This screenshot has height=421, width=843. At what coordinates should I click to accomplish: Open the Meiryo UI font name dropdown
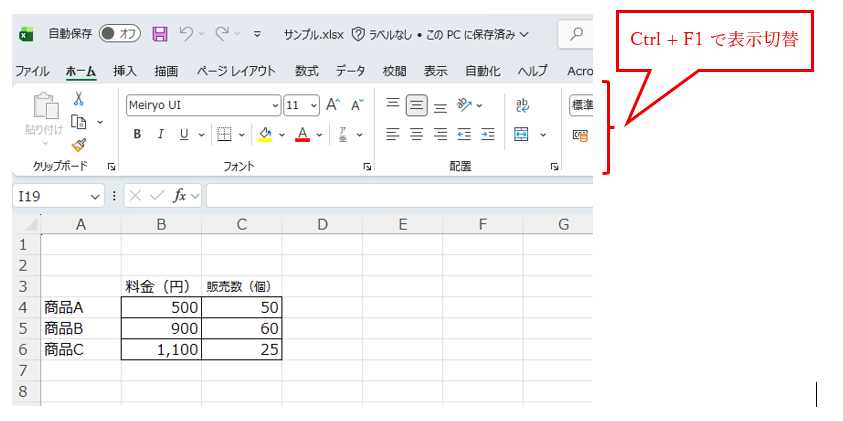pos(276,105)
